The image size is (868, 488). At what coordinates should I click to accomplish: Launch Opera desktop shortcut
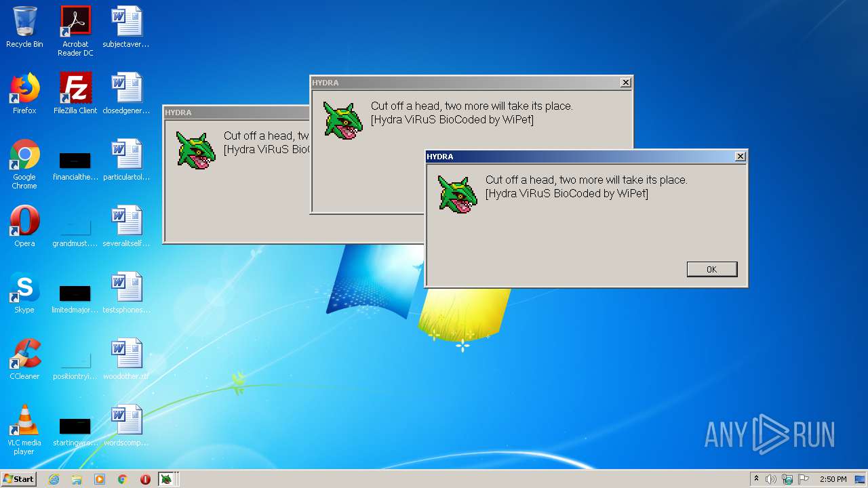24,226
